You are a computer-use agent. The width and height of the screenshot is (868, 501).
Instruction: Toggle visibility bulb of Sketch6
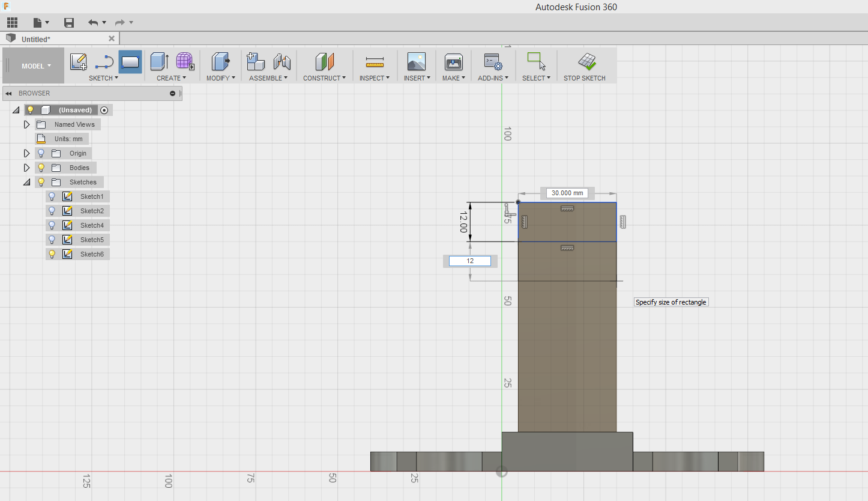(52, 254)
